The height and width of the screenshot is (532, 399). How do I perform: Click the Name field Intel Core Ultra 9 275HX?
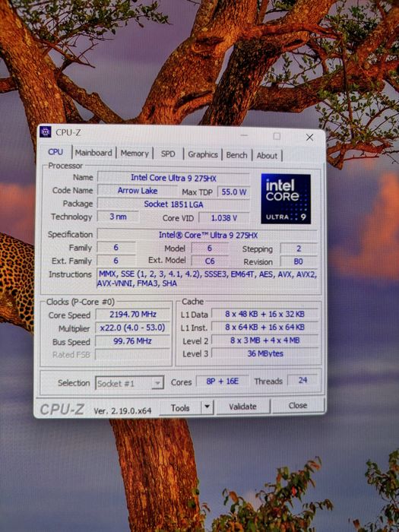click(x=173, y=178)
